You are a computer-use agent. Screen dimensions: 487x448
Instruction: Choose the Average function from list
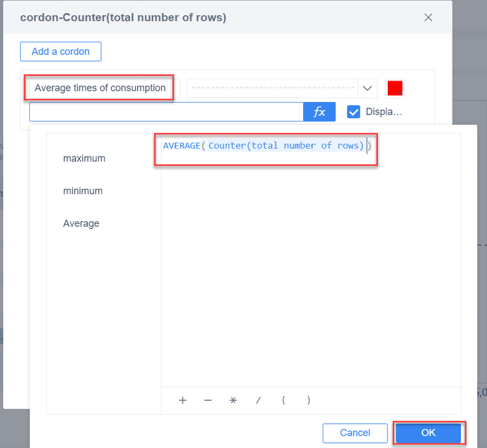(x=81, y=223)
